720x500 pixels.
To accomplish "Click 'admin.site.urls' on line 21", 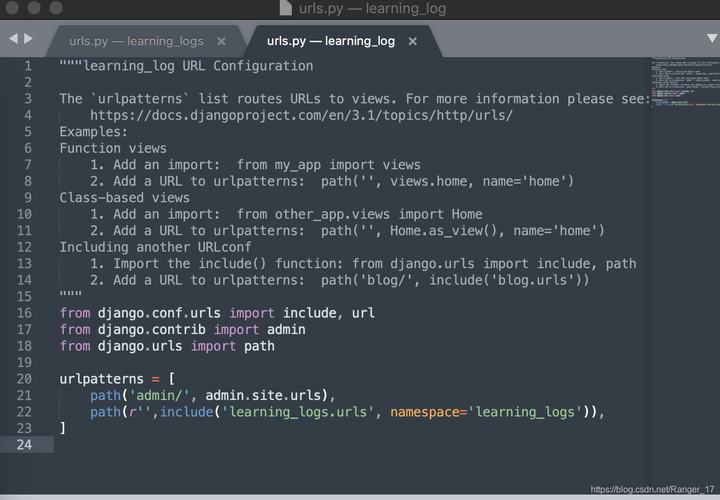I will [263, 395].
